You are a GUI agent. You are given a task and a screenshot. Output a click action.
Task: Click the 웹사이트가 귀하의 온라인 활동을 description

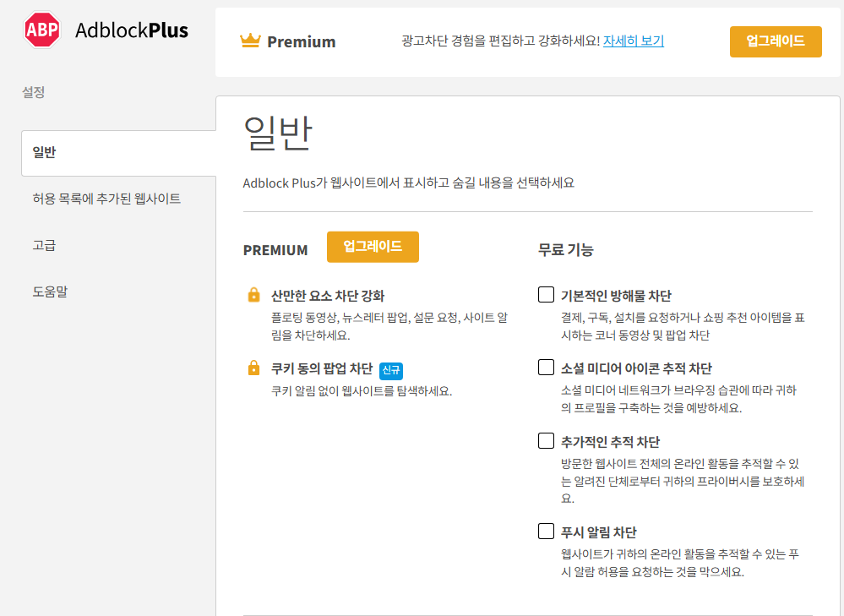point(680,563)
